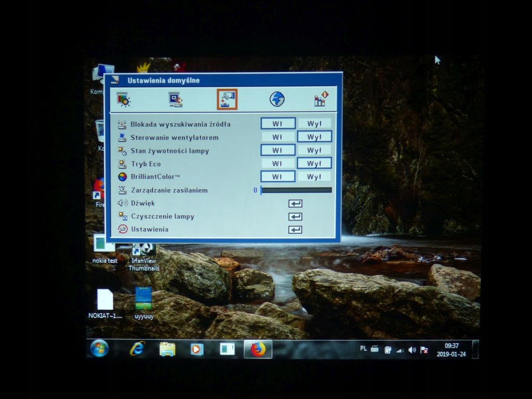Image resolution: width=532 pixels, height=399 pixels.
Task: Open the PL keyboard language indicator
Action: pyautogui.click(x=364, y=350)
